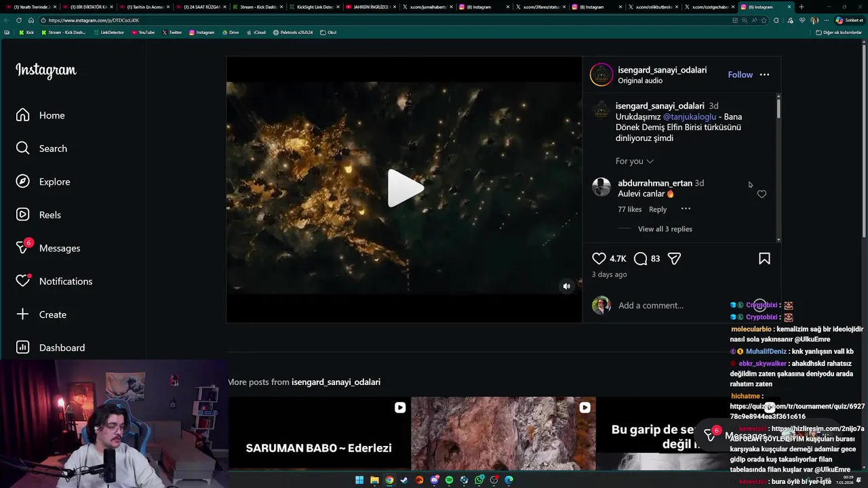Image resolution: width=868 pixels, height=488 pixels.
Task: Open abdurrahman_ertan's profile link
Action: click(655, 183)
